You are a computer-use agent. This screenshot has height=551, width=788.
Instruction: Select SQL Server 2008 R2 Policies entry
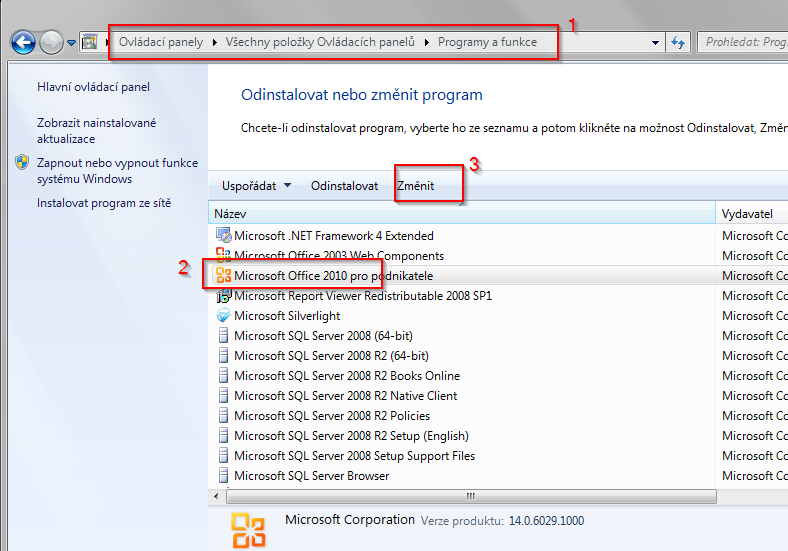pyautogui.click(x=332, y=416)
